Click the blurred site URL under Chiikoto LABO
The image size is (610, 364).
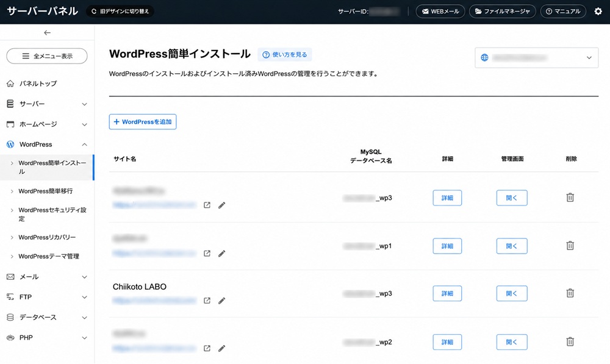154,301
